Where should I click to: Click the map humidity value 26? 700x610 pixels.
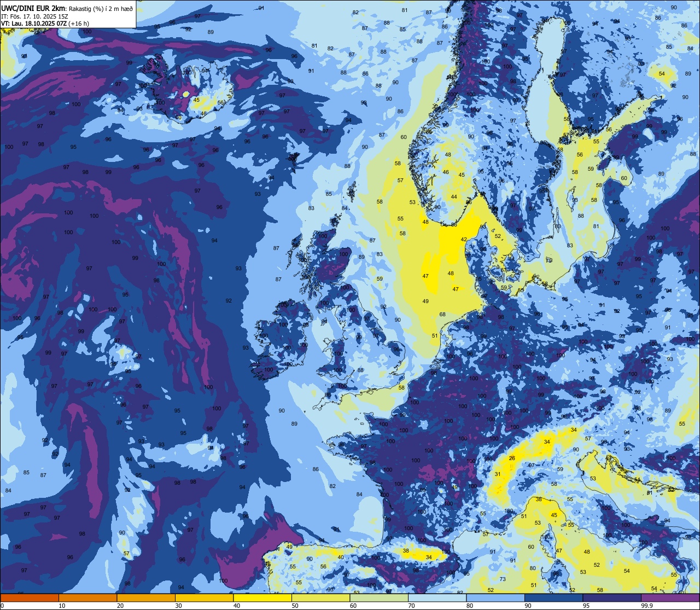(x=512, y=458)
